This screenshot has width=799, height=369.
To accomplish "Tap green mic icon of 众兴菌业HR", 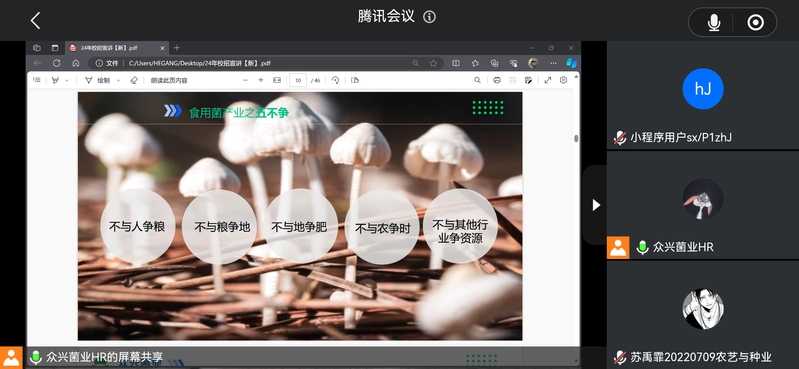I will (x=643, y=247).
